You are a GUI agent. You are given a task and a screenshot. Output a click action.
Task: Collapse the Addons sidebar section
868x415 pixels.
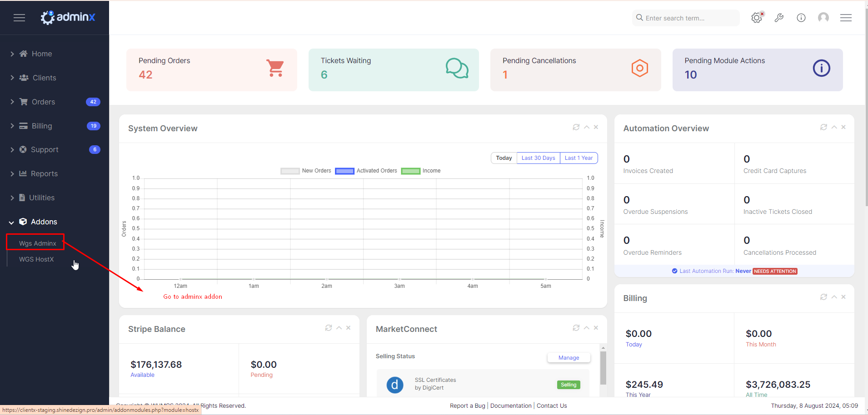tap(44, 222)
